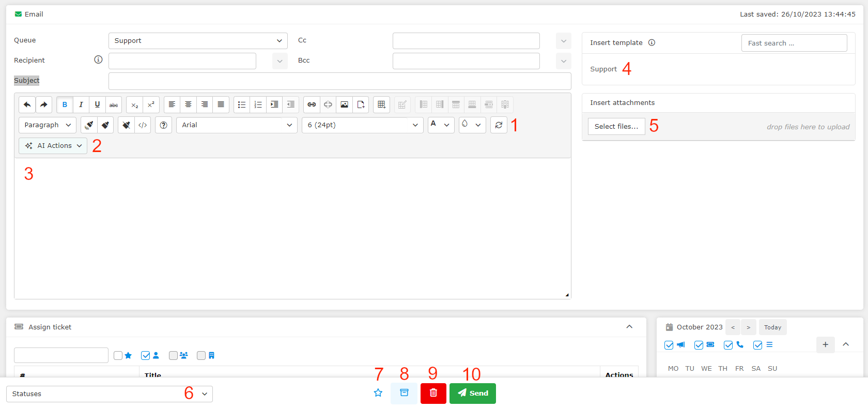
Task: Toggle the star filter checkbox in Assign ticket
Action: tap(118, 355)
